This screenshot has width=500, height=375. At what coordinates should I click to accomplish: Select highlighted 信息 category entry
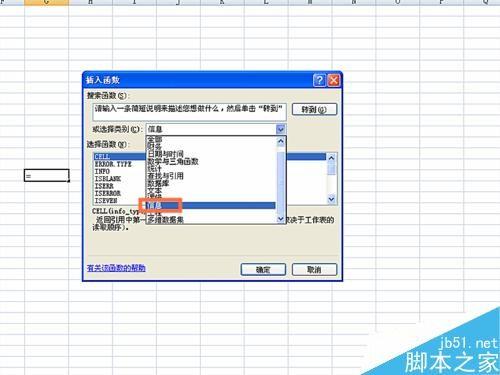pyautogui.click(x=211, y=205)
